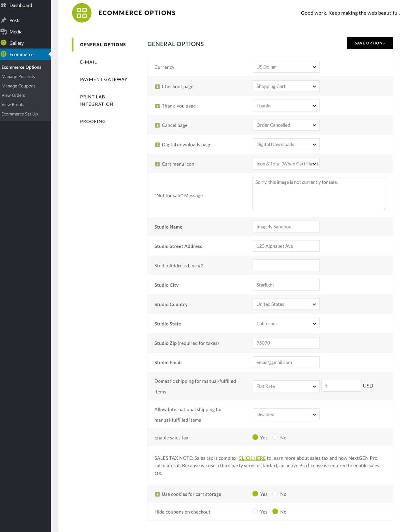Select the Posts pushpin icon in sidebar
Viewport: 411px width, 532px height.
4,20
